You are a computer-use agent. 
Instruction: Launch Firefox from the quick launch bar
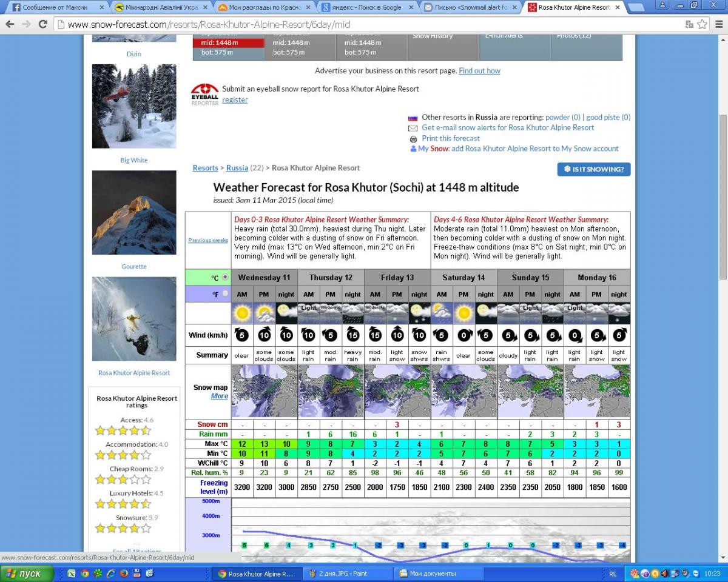click(124, 573)
